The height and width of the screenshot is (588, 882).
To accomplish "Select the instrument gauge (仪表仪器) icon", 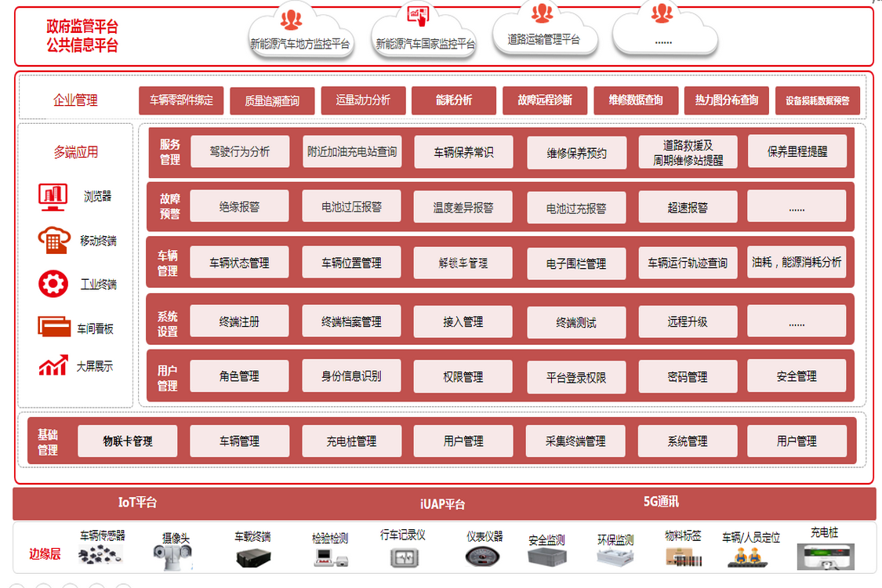I will tap(485, 557).
